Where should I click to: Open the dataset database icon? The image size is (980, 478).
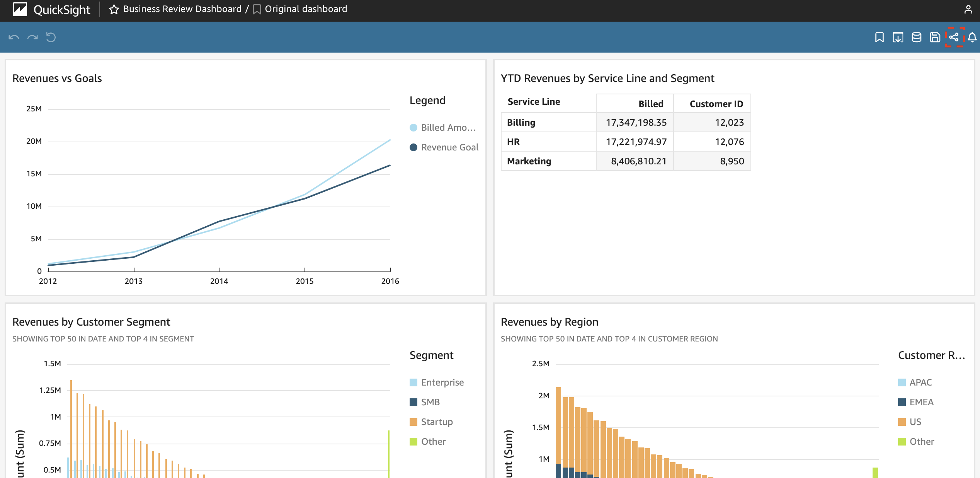[x=917, y=37]
